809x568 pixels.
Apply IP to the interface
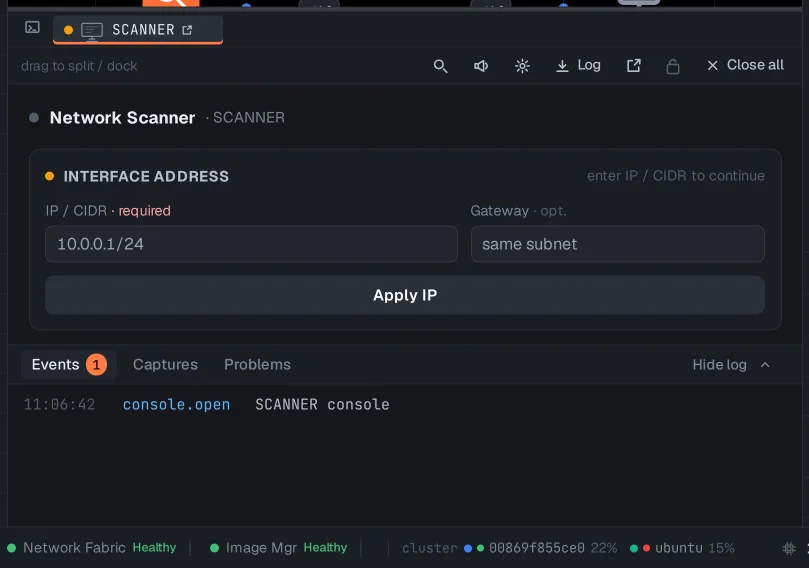[x=405, y=295]
